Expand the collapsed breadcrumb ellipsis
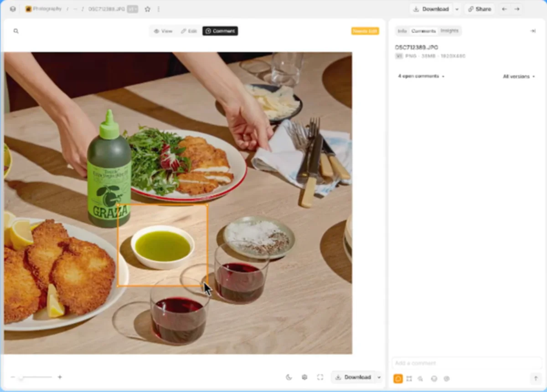 [x=75, y=9]
